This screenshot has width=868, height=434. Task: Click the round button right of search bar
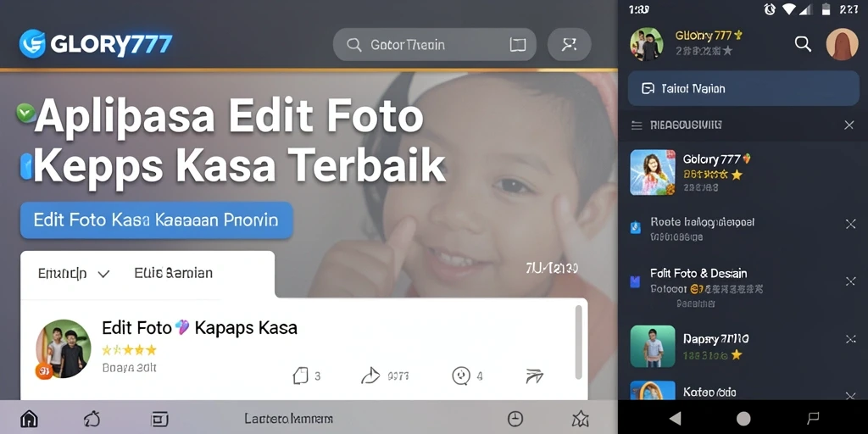click(569, 44)
